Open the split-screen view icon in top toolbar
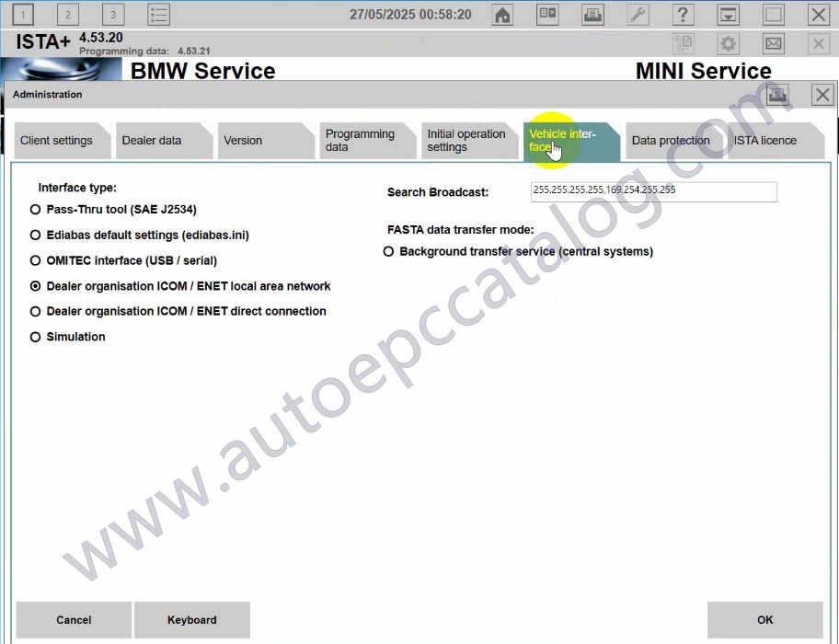 tap(547, 15)
